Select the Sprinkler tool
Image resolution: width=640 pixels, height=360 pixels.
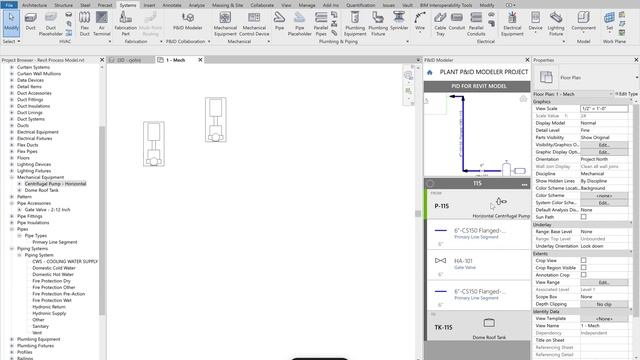[x=399, y=21]
